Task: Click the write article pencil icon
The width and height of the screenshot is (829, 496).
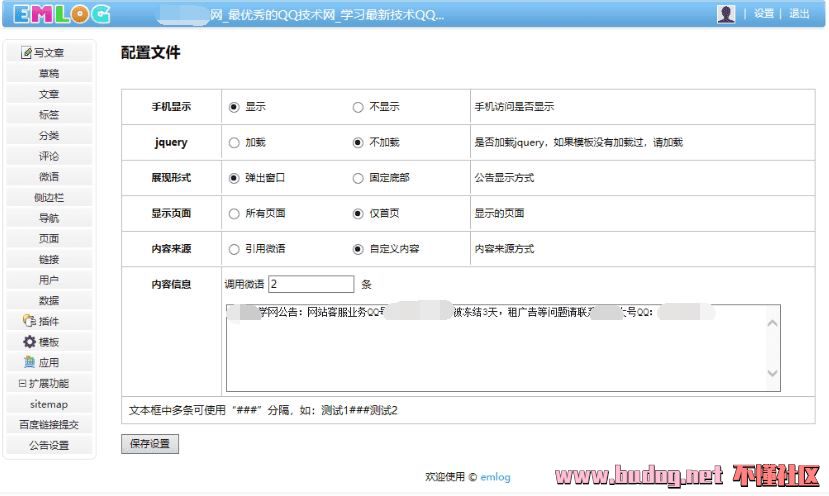Action: 27,53
